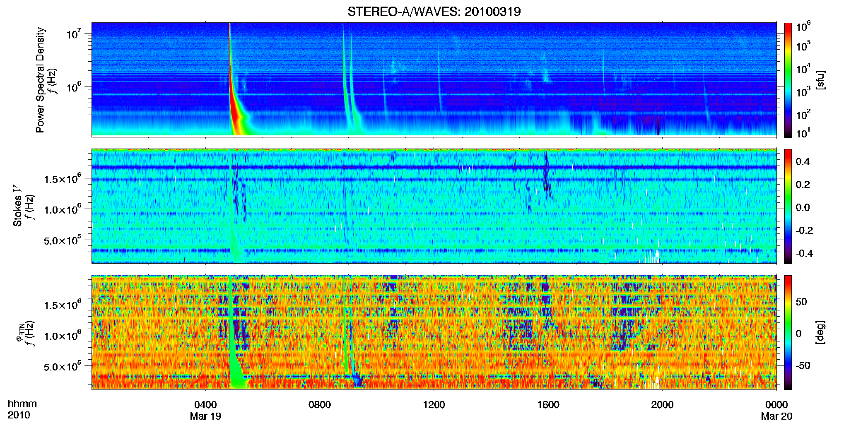The width and height of the screenshot is (868, 447).
Task: Click the 1.0×10^6 tick in φ RTN panel
Action: click(x=63, y=336)
